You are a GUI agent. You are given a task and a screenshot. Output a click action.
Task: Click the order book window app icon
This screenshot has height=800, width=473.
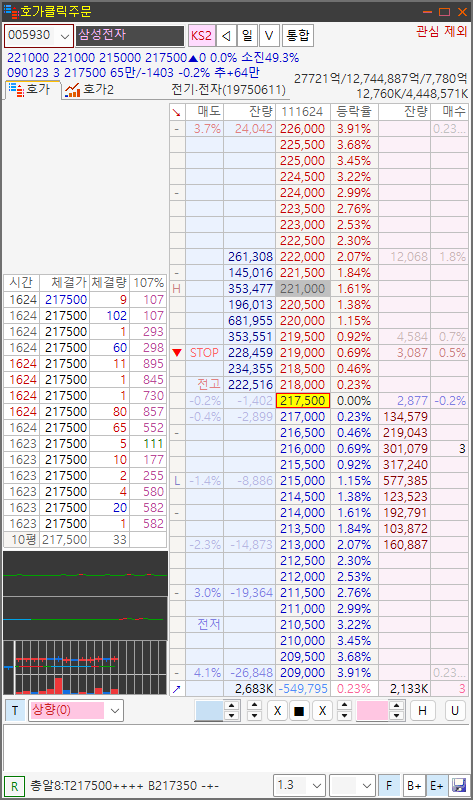tap(10, 11)
